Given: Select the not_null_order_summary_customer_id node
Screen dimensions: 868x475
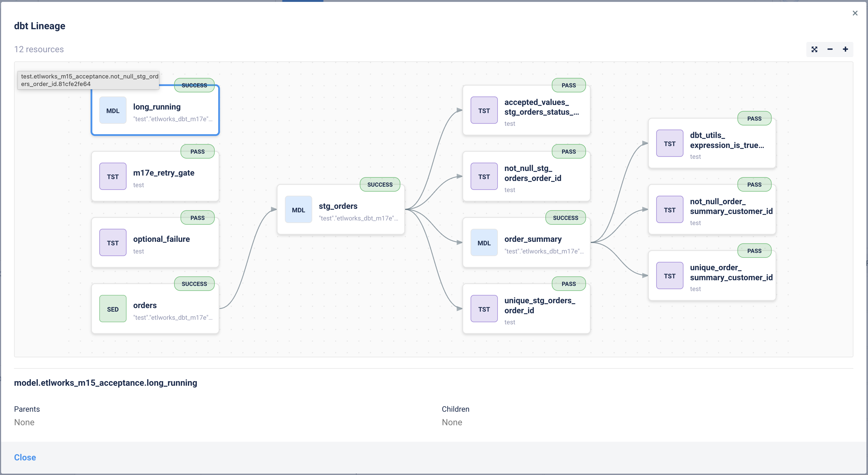Looking at the screenshot, I should point(712,209).
